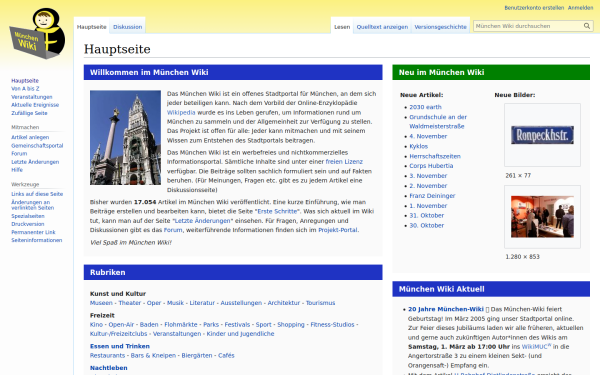Go to sidebar Veranstaltungen link

[x=32, y=97]
